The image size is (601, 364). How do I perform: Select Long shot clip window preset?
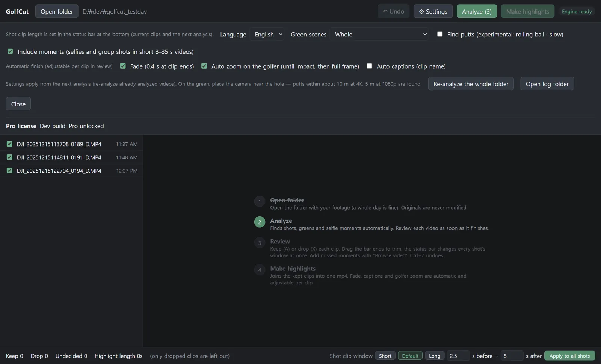coord(435,356)
